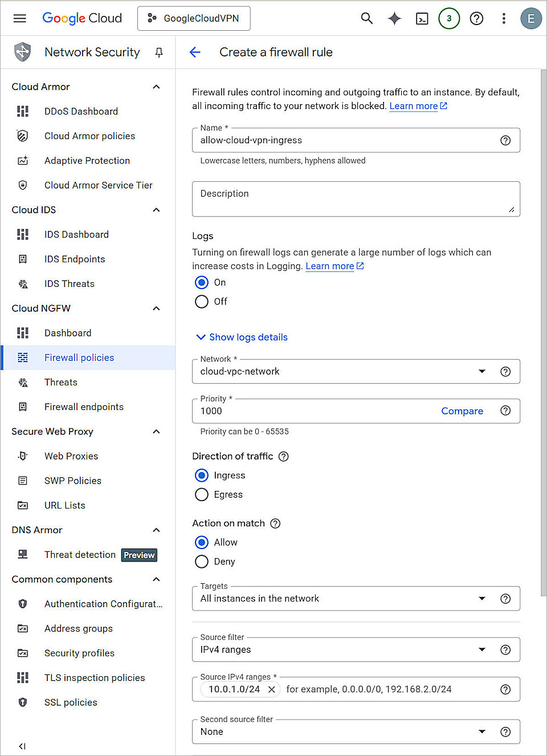Pin the Network Security page
Screen dimensions: 547x756
point(158,52)
